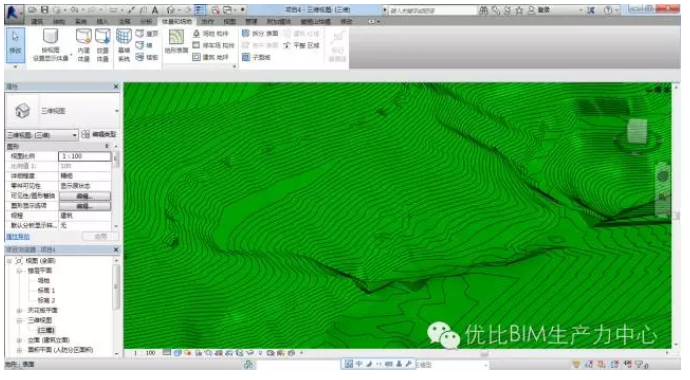Viewport: 690px width, 380px height.
Task: Open the 三维视图 instance selector dropdown
Action: coord(42,135)
